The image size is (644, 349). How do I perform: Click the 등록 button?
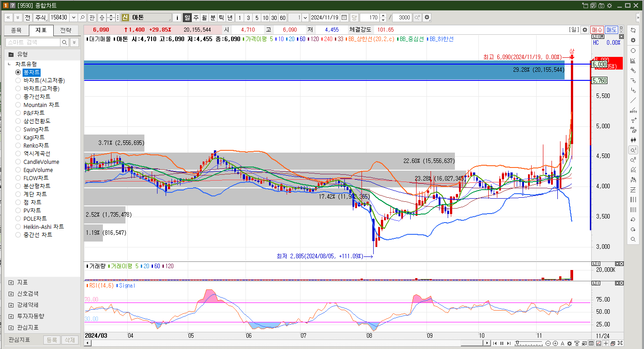click(52, 340)
